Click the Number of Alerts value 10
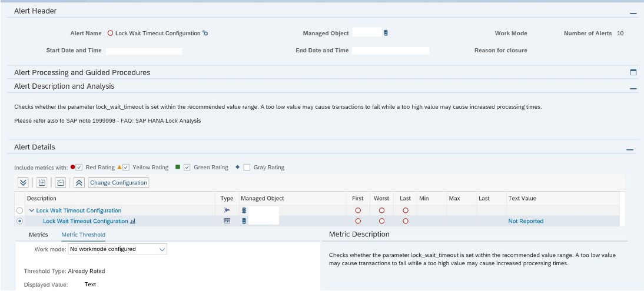Viewport: 644px width, 291px height. click(620, 34)
